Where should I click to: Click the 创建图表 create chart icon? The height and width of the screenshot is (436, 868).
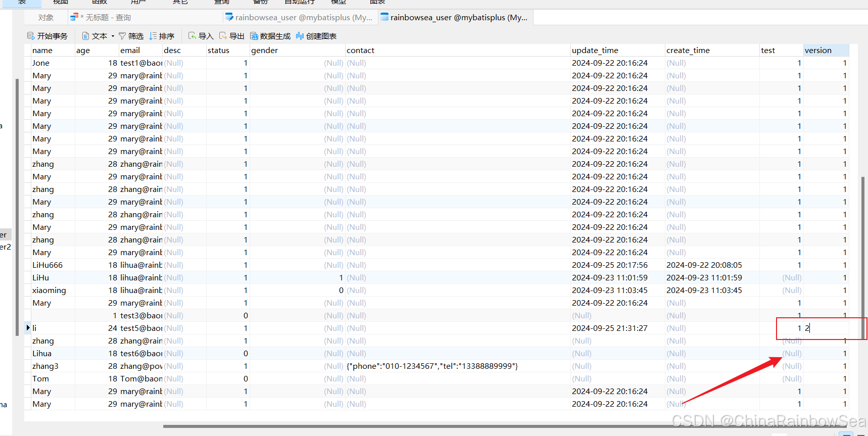coord(300,36)
